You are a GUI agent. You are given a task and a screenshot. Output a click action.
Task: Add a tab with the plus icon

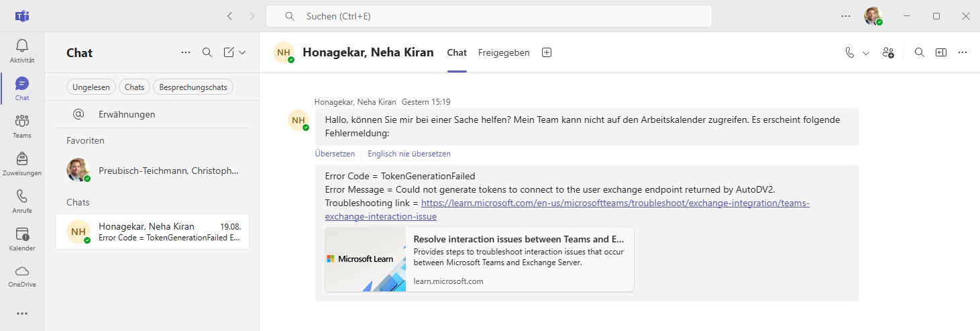pos(547,52)
